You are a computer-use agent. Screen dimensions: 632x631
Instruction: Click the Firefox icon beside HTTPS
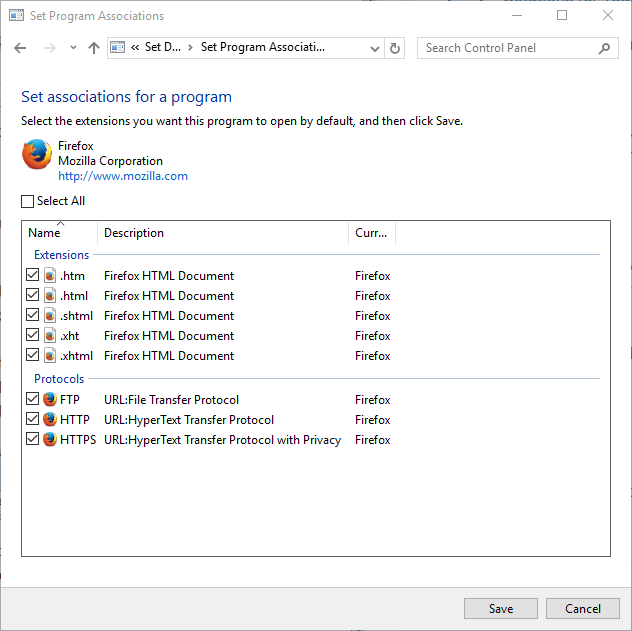pyautogui.click(x=50, y=439)
